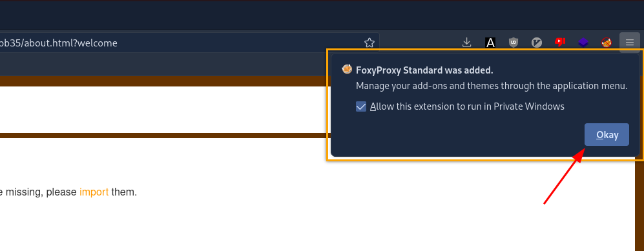This screenshot has height=251, width=644.
Task: Confirm the notification with Okay
Action: tap(607, 134)
